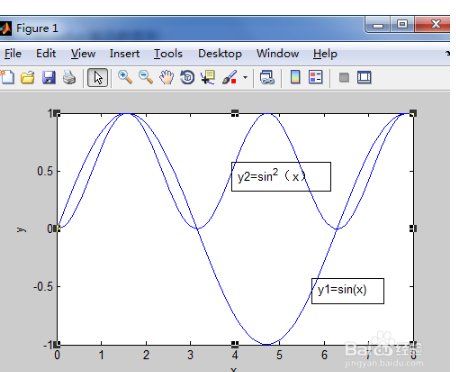Viewport: 456px width, 372px height.
Task: Click the x-axis tick label 4
Action: pyautogui.click(x=235, y=355)
